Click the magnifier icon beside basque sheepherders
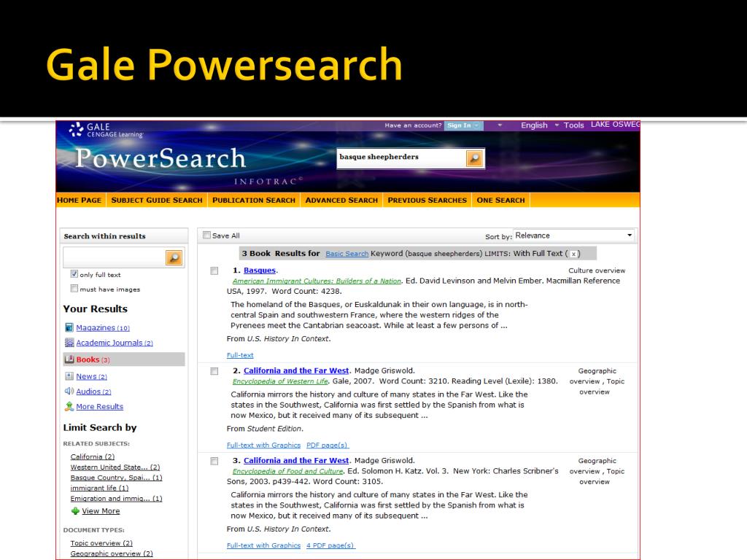Screen dimensions: 747x560 pyautogui.click(x=474, y=158)
